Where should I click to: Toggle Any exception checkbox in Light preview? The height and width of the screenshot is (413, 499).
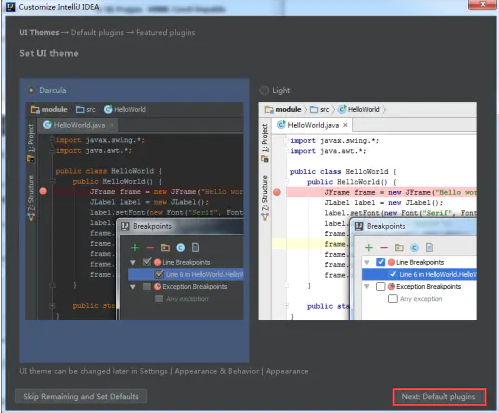pos(393,299)
